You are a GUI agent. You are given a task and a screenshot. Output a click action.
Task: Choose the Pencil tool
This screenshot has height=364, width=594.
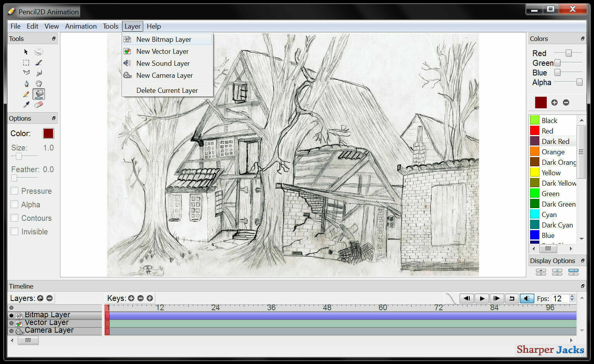click(x=26, y=94)
